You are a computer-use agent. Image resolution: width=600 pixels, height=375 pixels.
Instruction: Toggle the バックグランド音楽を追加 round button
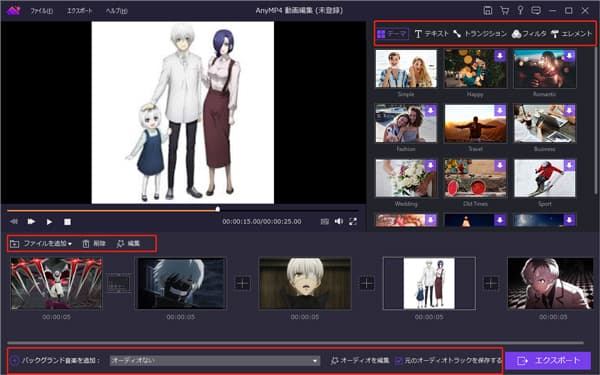(14, 360)
